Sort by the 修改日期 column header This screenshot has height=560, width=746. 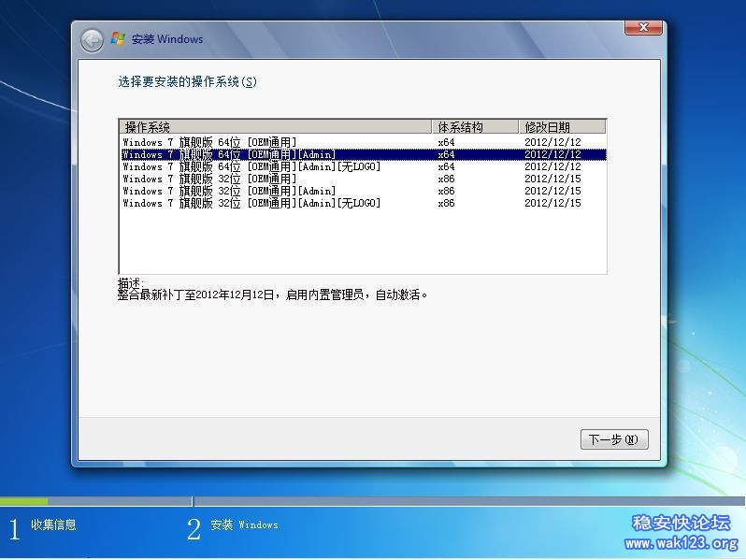click(561, 126)
